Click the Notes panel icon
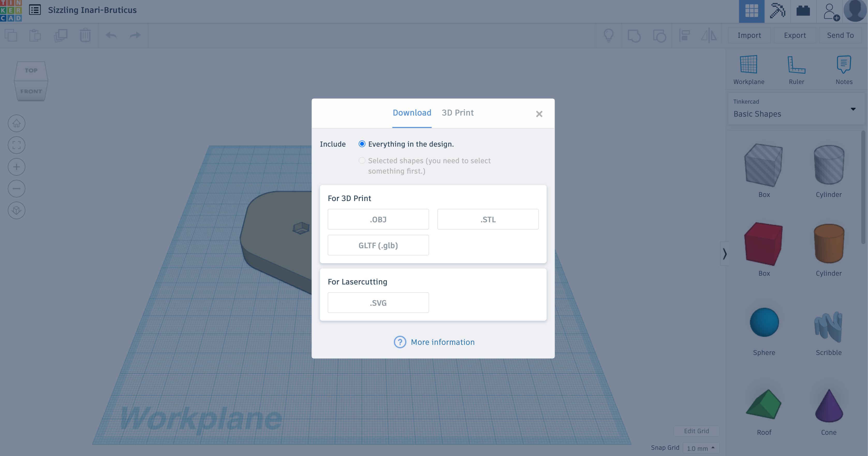 pyautogui.click(x=844, y=65)
